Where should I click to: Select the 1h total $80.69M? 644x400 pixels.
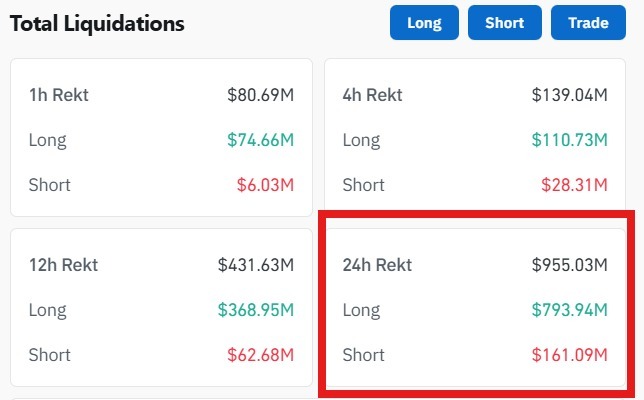(x=260, y=96)
